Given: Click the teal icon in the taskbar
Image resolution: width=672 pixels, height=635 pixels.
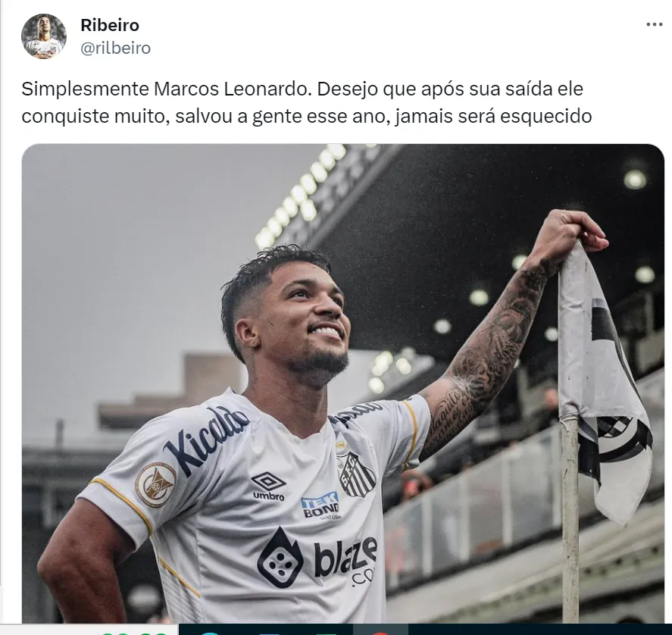Looking at the screenshot, I should [210, 633].
